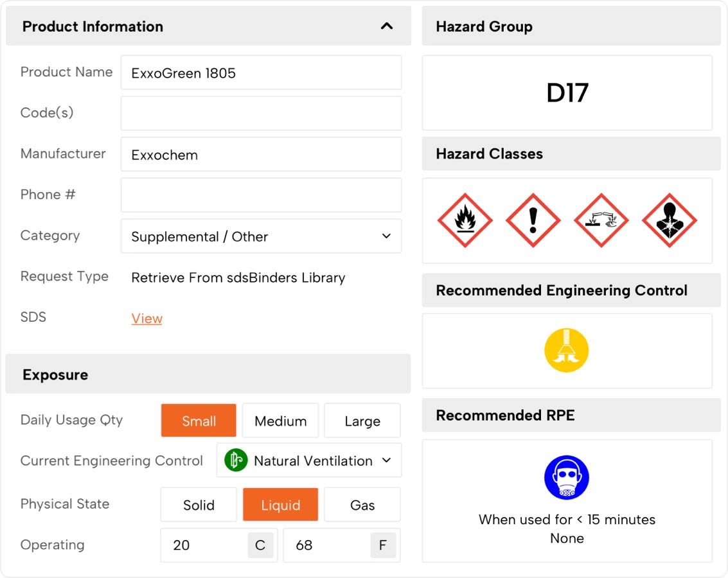
Task: Click the Product Name field
Action: coord(262,73)
